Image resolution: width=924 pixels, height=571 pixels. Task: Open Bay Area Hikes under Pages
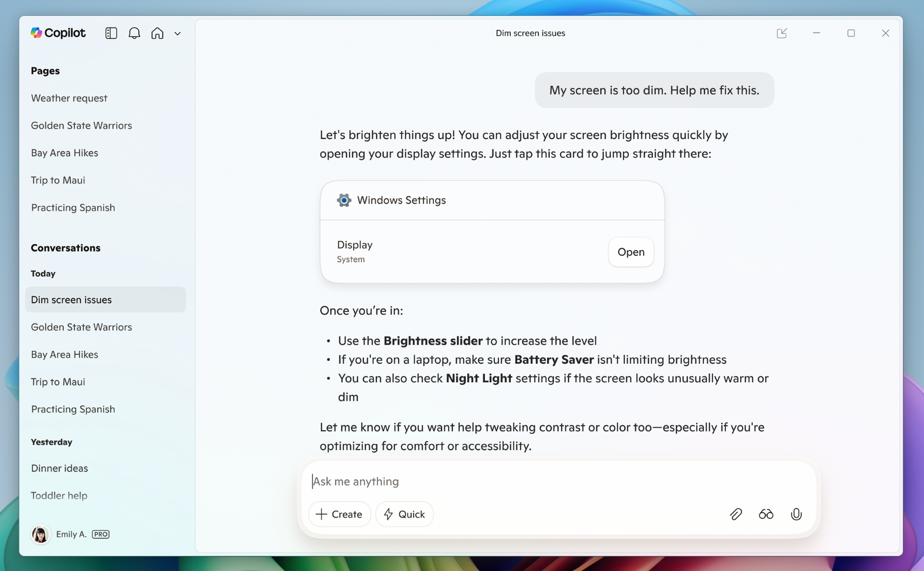point(64,153)
